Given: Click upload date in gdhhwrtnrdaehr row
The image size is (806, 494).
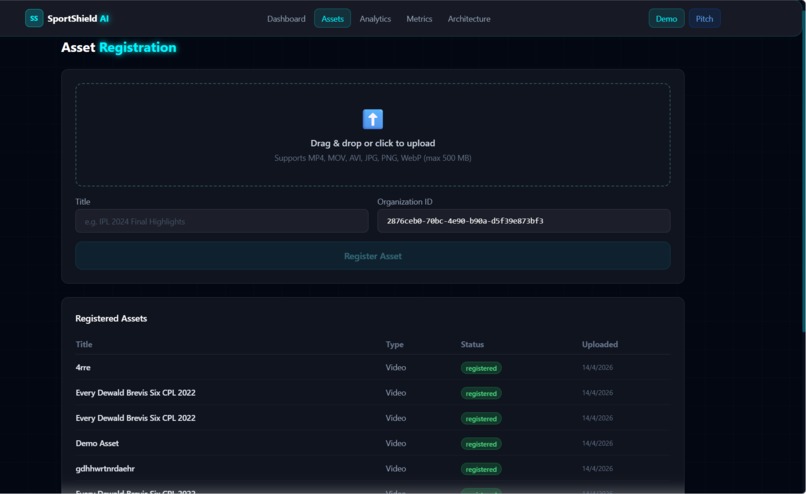Looking at the screenshot, I should pos(597,469).
